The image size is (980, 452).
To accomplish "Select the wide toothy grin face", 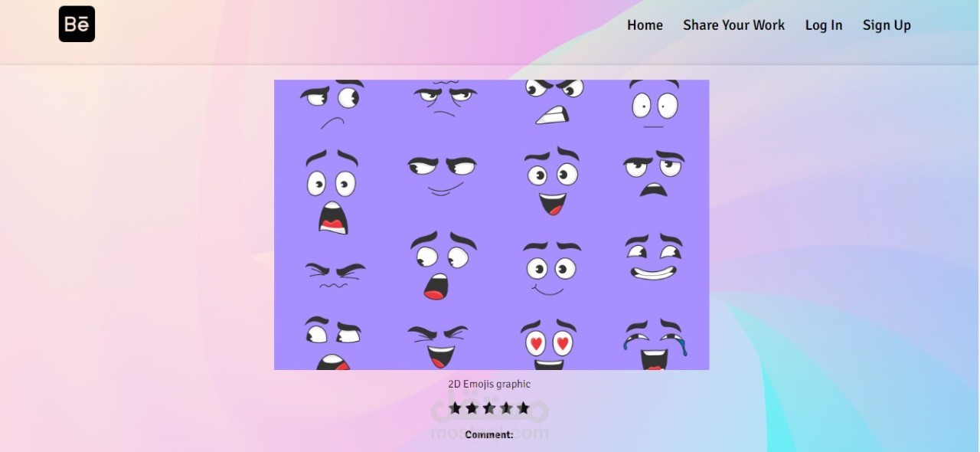I will click(653, 257).
